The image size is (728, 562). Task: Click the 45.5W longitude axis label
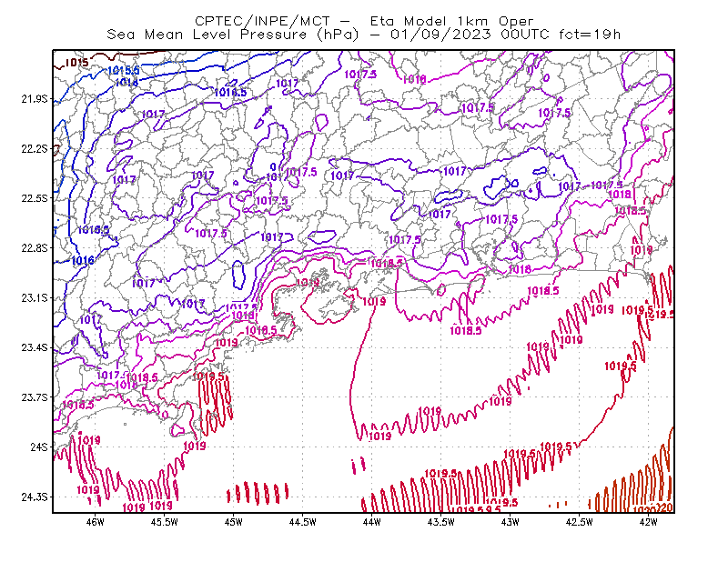pos(165,522)
